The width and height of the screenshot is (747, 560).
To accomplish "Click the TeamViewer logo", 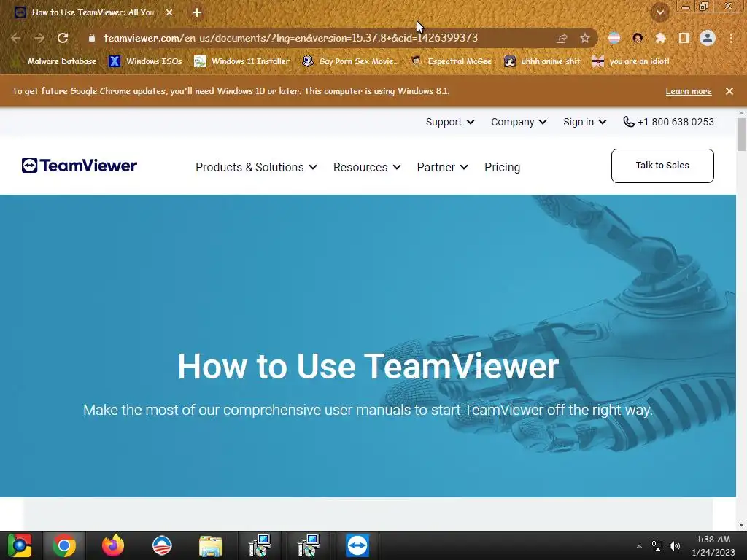I will click(79, 166).
